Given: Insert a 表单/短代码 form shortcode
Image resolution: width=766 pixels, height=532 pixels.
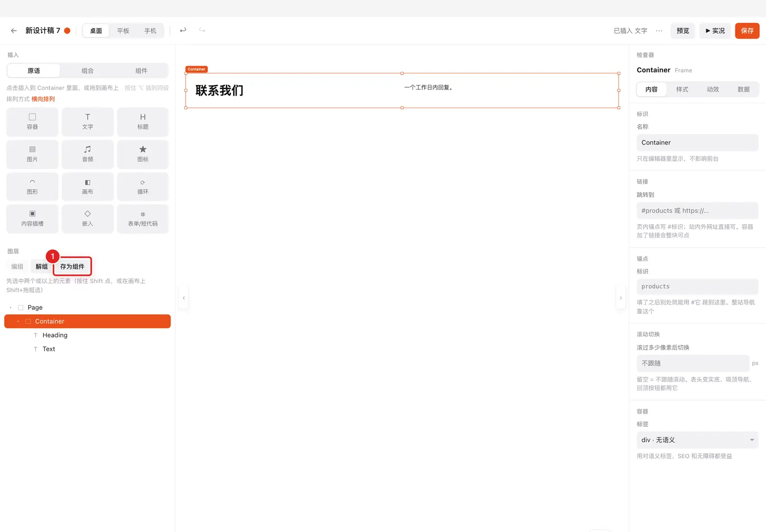Looking at the screenshot, I should pyautogui.click(x=143, y=219).
